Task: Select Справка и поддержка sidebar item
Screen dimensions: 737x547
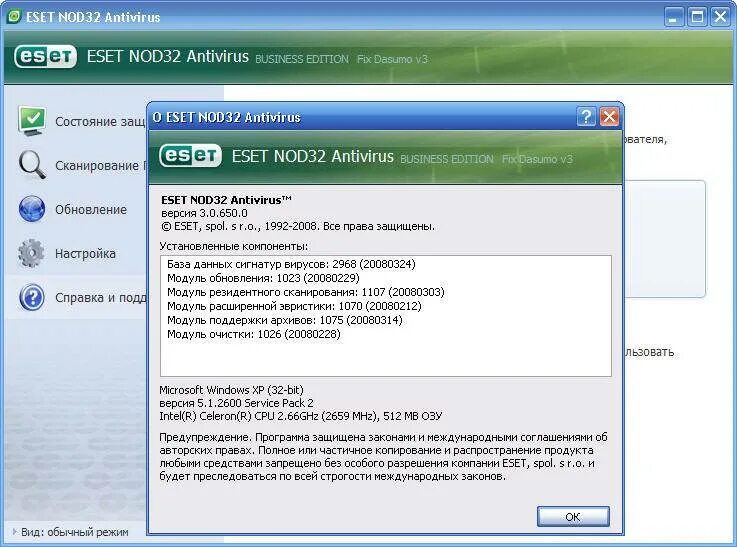Action: point(78,297)
